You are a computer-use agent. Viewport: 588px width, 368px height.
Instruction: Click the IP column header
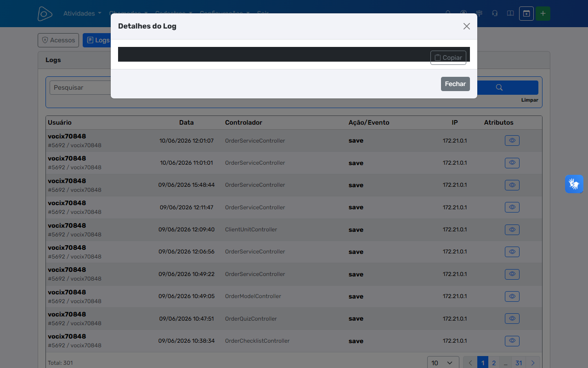click(x=455, y=123)
